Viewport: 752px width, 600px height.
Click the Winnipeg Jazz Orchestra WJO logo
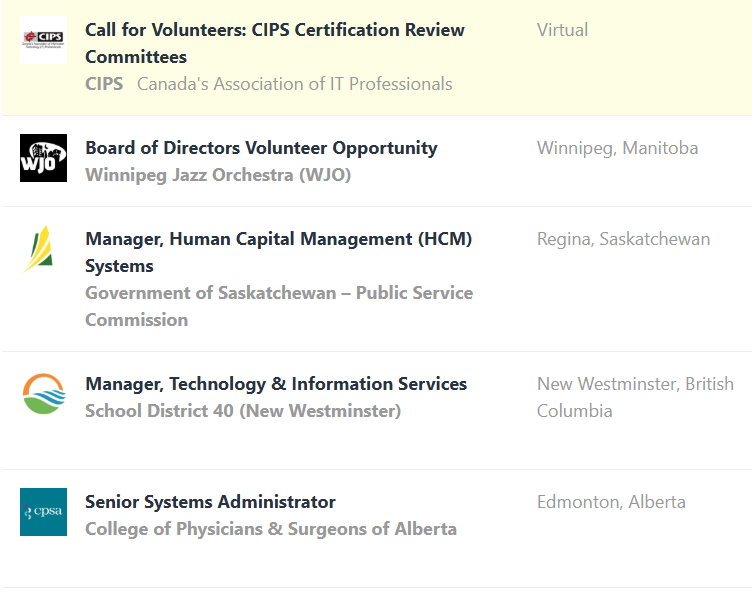coord(43,158)
